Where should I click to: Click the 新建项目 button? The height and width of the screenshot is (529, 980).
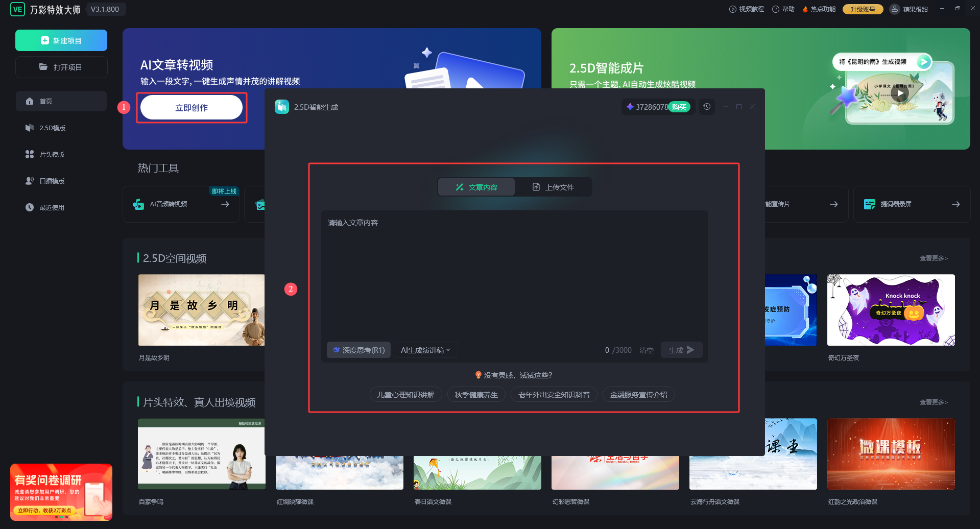click(x=61, y=40)
